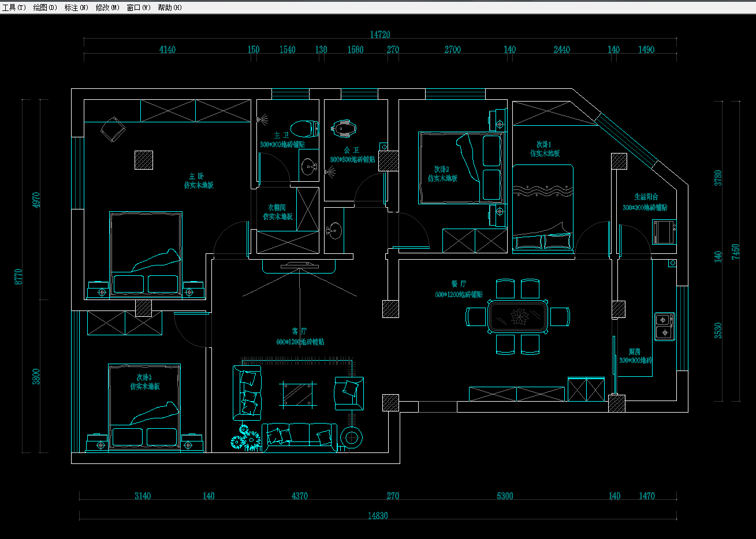Pick the toilet symbol in 主卫
The height and width of the screenshot is (539, 756).
[303, 128]
